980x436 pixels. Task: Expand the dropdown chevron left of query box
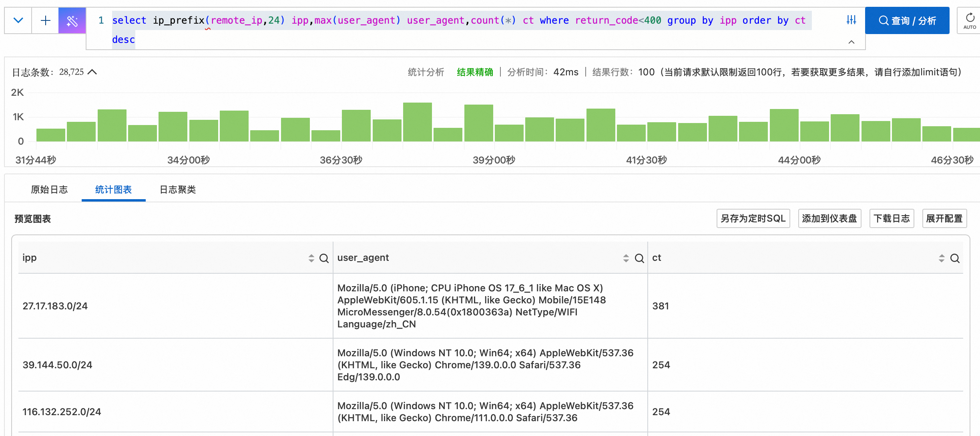[18, 20]
